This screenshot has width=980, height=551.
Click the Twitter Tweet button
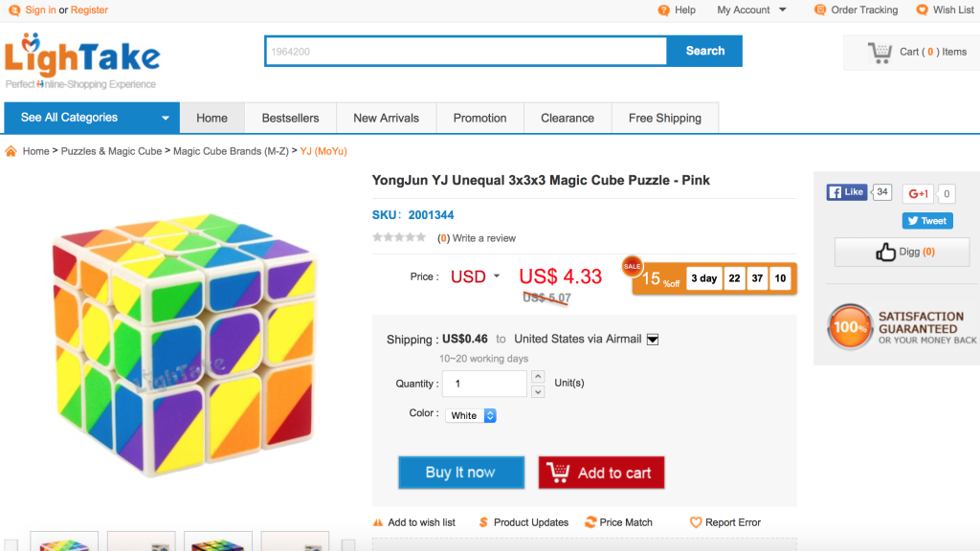click(x=926, y=221)
